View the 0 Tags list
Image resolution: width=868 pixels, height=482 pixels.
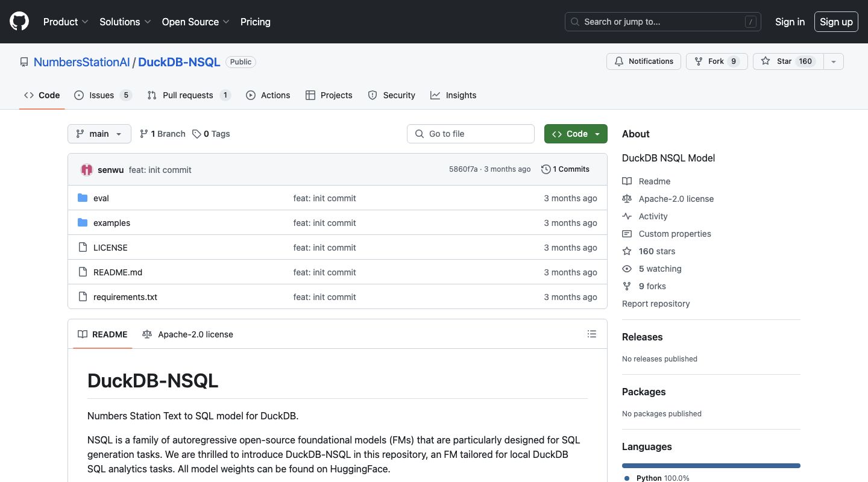[211, 134]
